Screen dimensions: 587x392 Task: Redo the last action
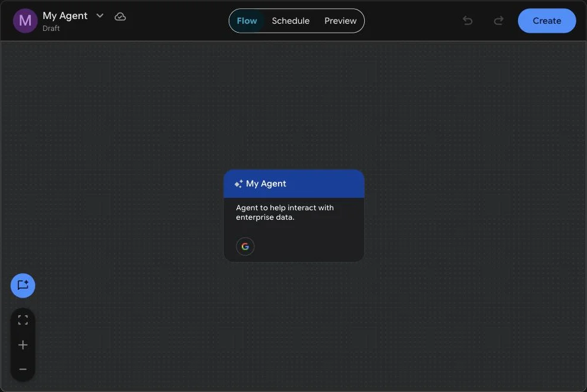click(498, 21)
